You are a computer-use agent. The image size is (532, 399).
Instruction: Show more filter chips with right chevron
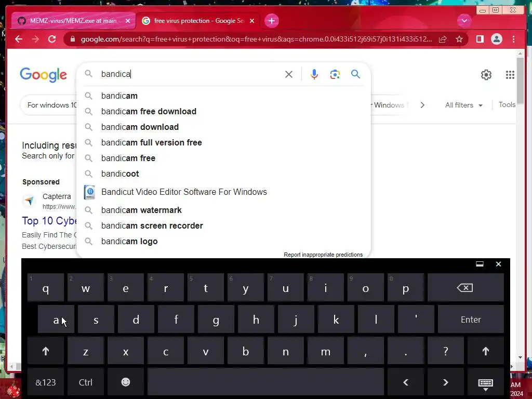click(x=422, y=105)
